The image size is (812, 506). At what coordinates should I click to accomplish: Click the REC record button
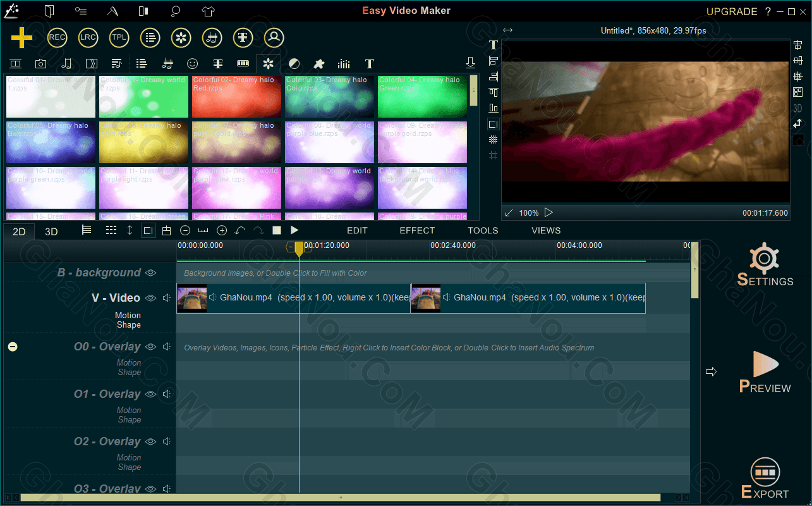tap(57, 38)
